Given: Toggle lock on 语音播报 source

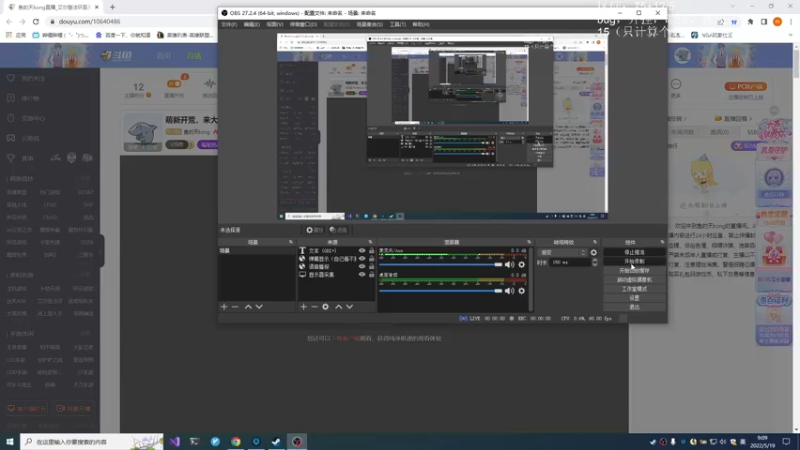Looking at the screenshot, I should coord(371,266).
